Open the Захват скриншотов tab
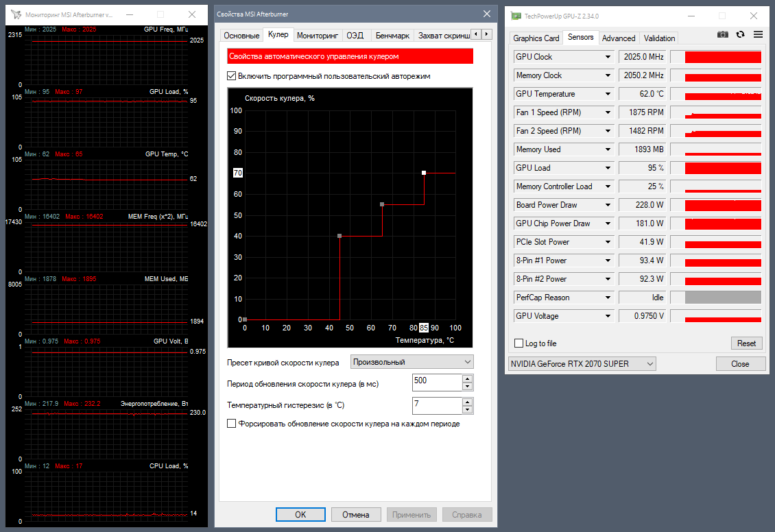This screenshot has height=532, width=775. (443, 36)
